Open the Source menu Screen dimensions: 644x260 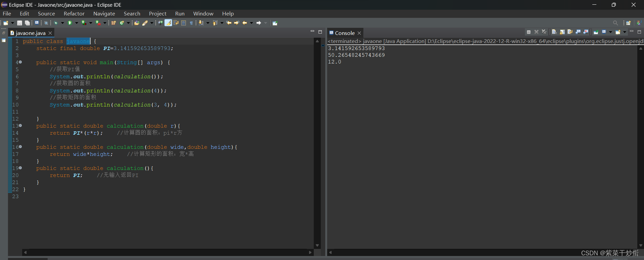[46, 13]
